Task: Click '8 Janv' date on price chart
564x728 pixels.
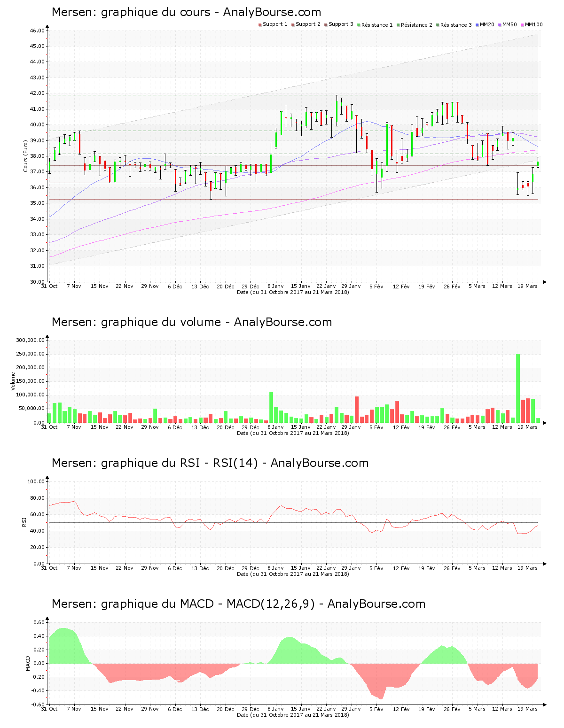Action: (276, 287)
